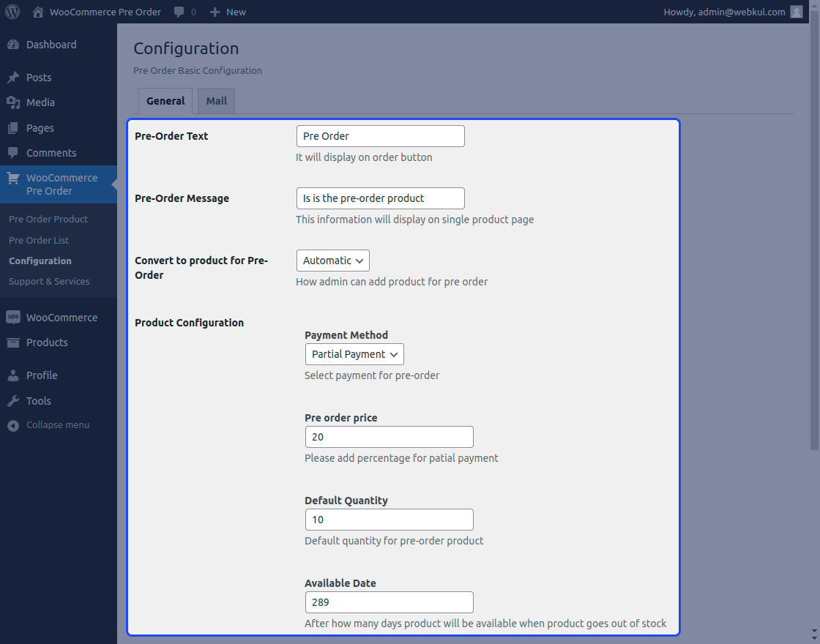Click the WordPress logo icon

click(x=12, y=12)
